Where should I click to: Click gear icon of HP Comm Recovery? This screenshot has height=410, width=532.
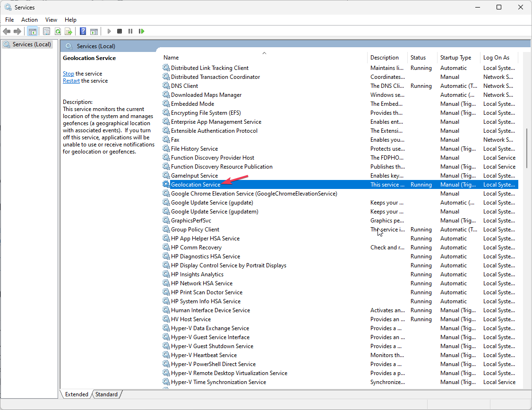[x=166, y=248]
